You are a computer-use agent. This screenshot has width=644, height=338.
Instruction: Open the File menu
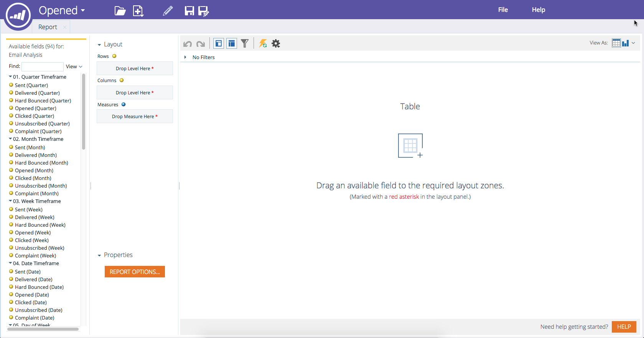click(x=503, y=10)
